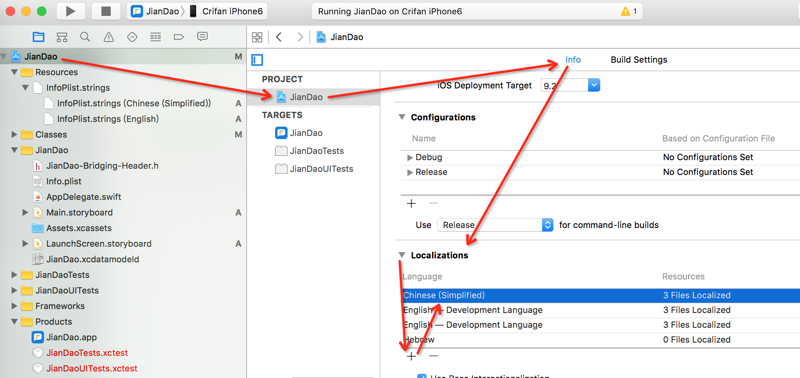Toggle the project and targets list panel

click(257, 60)
